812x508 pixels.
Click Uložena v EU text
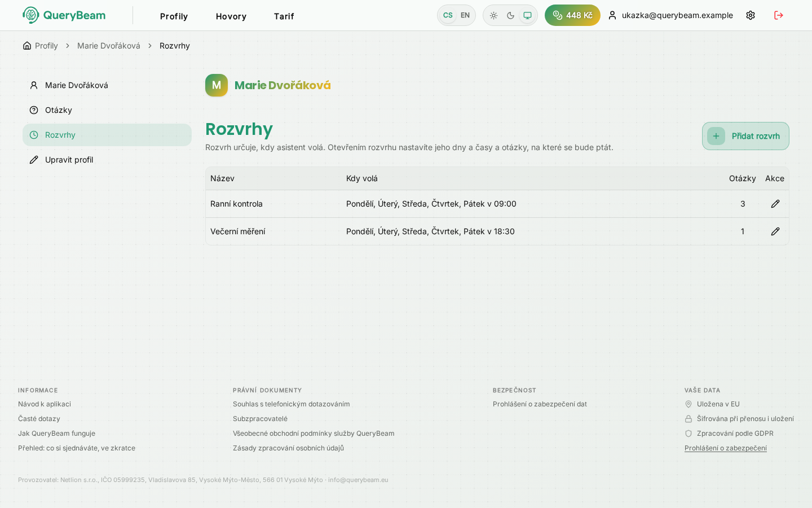[x=718, y=404]
